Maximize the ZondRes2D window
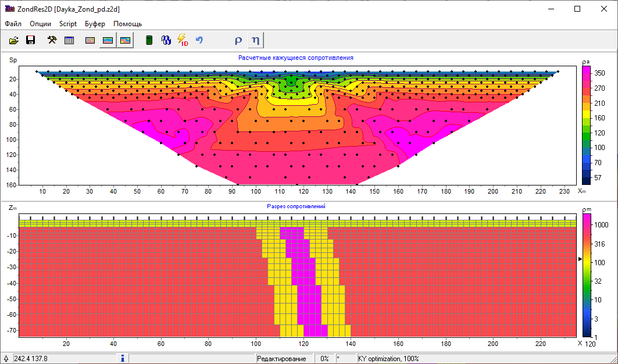This screenshot has height=364, width=618. pos(577,9)
